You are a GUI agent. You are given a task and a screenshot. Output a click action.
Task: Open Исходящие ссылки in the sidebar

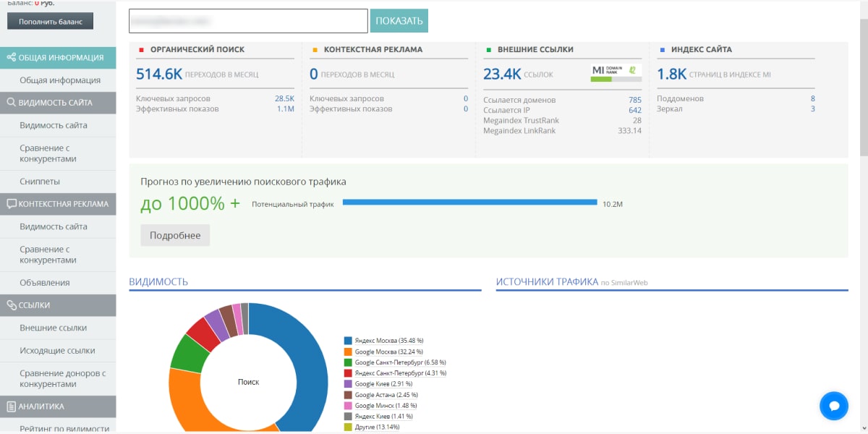pos(57,351)
